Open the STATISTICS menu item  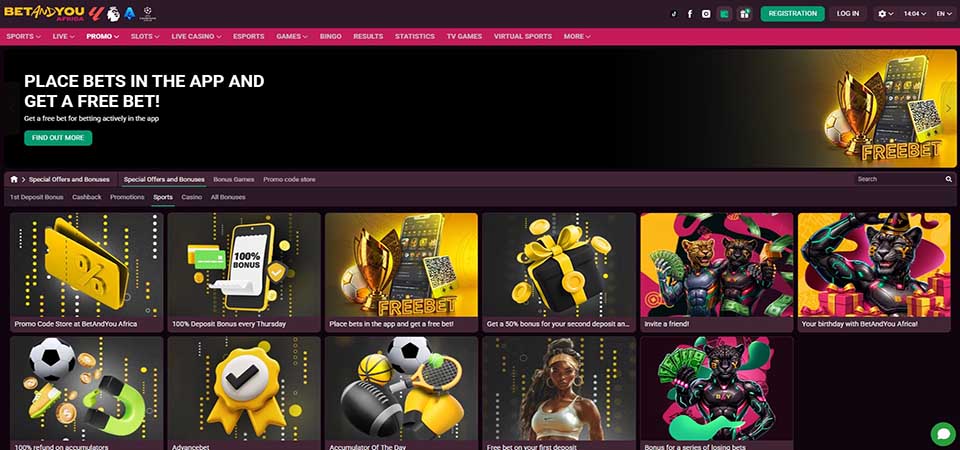(x=414, y=37)
